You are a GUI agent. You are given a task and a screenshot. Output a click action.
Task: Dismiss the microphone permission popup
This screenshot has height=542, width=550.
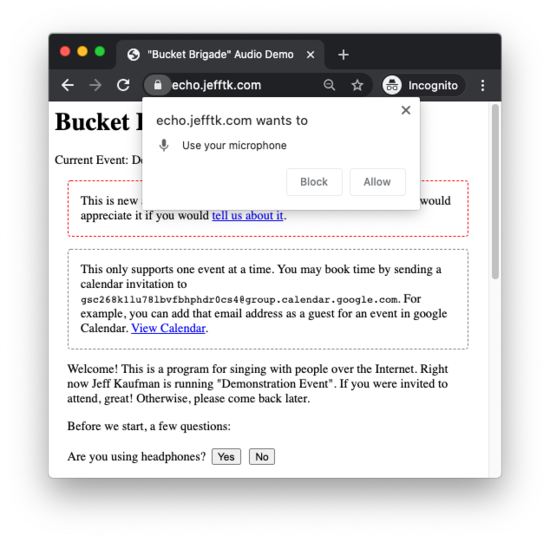click(x=406, y=110)
